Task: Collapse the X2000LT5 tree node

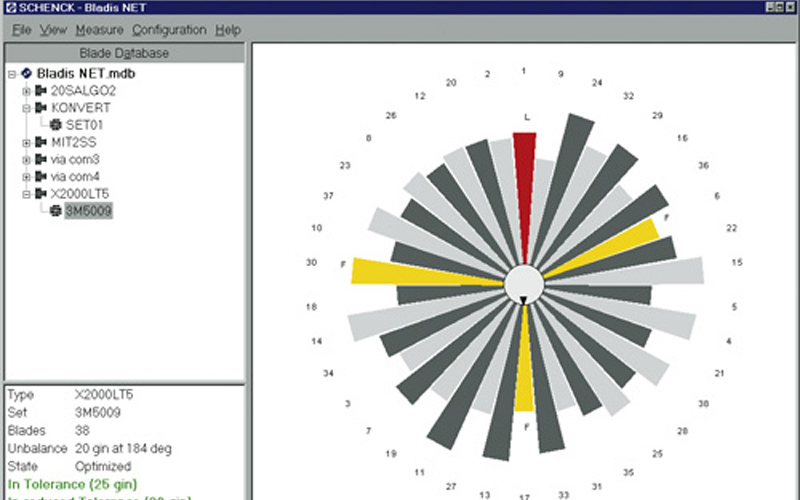Action: (x=27, y=194)
